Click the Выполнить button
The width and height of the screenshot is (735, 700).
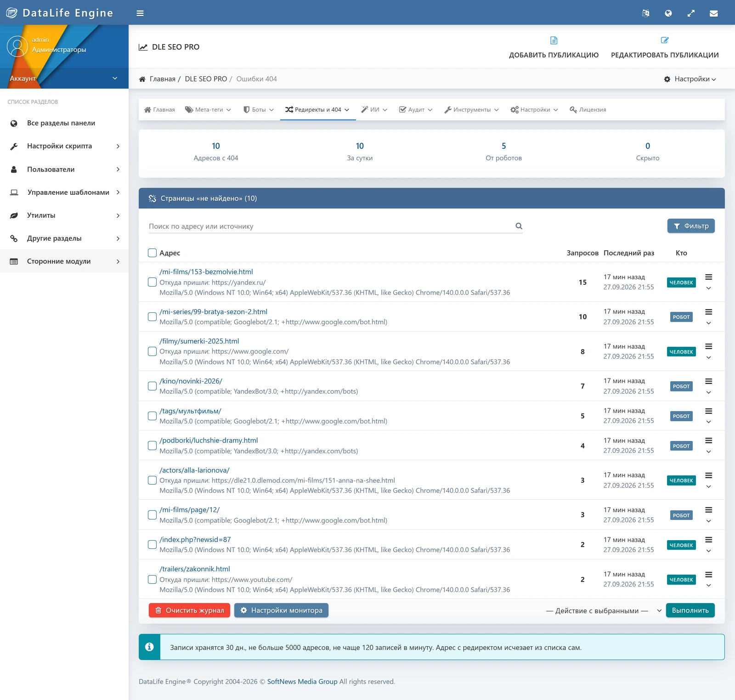click(x=690, y=610)
